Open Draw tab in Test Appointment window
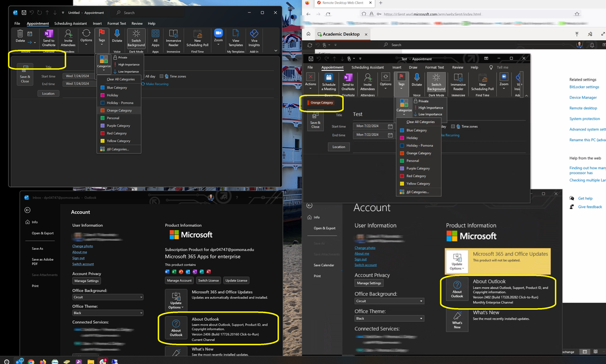 click(413, 67)
